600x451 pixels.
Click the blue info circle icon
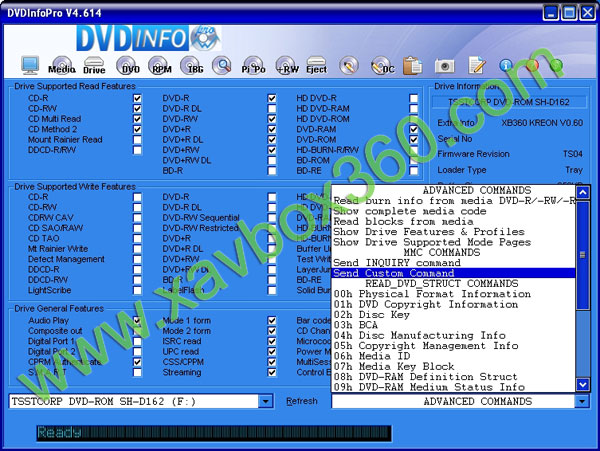[505, 65]
